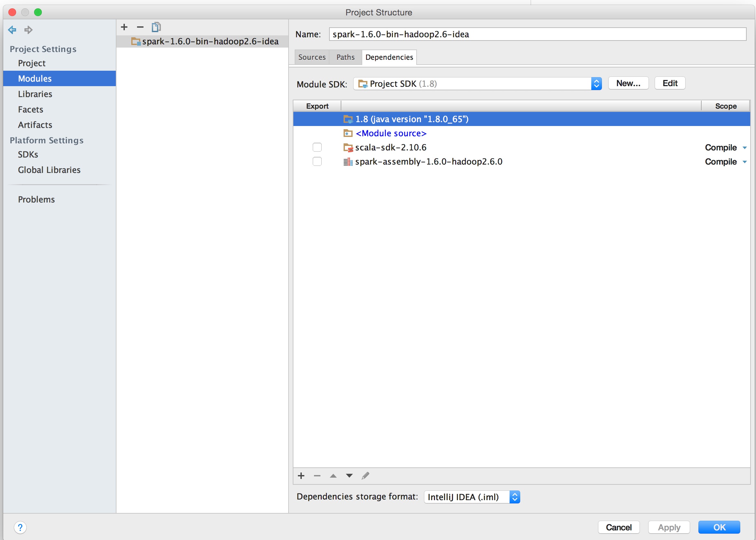This screenshot has height=540, width=756.
Task: Check export box for spark-assembly-1.6.0-hadoop2.6.0
Action: click(317, 162)
